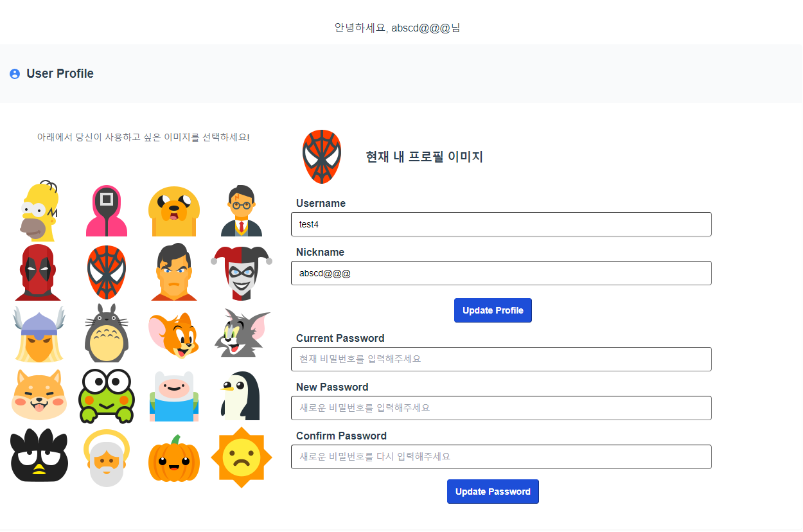This screenshot has height=532, width=803.
Task: Select the bearded haloed old man avatar
Action: (107, 457)
